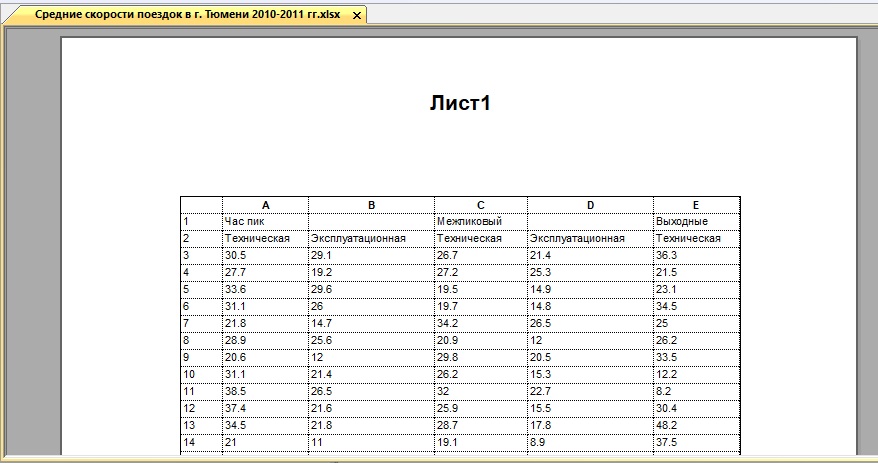Screen dimensions: 878x463
Task: Select the Средние скорости поездок xlsx tab
Action: click(186, 15)
